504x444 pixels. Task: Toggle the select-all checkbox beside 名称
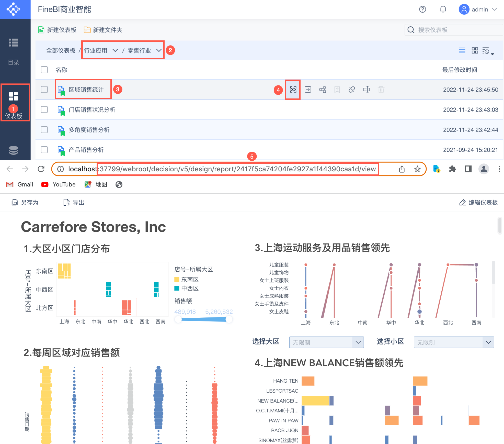tap(44, 70)
